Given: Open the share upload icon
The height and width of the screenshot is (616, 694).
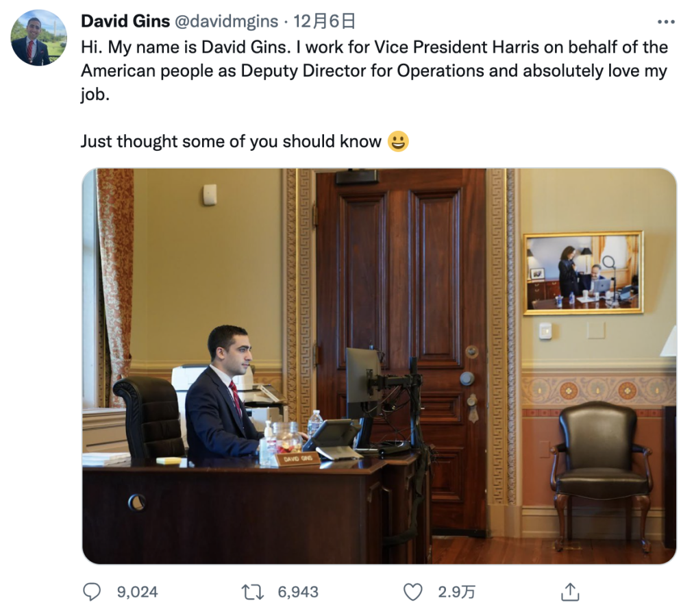Looking at the screenshot, I should click(570, 591).
